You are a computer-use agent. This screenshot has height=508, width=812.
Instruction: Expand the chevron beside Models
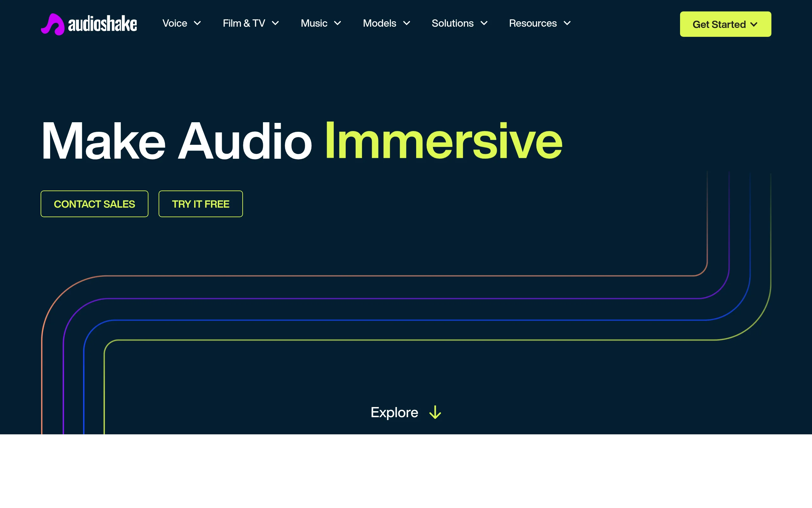[x=407, y=23]
